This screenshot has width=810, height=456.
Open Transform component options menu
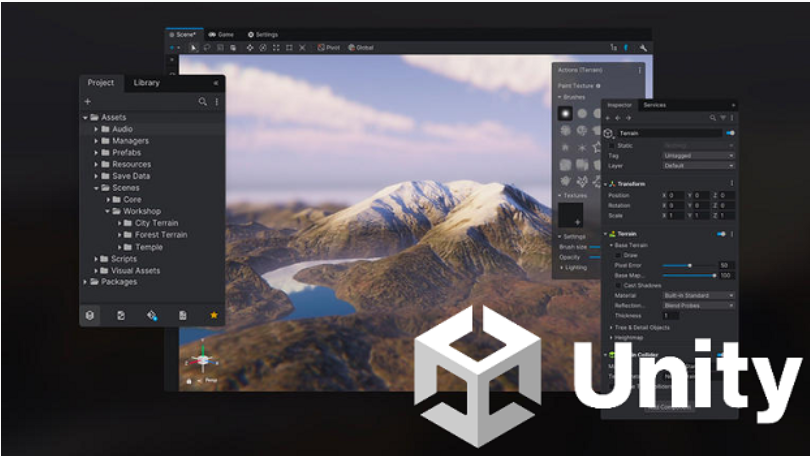731,183
